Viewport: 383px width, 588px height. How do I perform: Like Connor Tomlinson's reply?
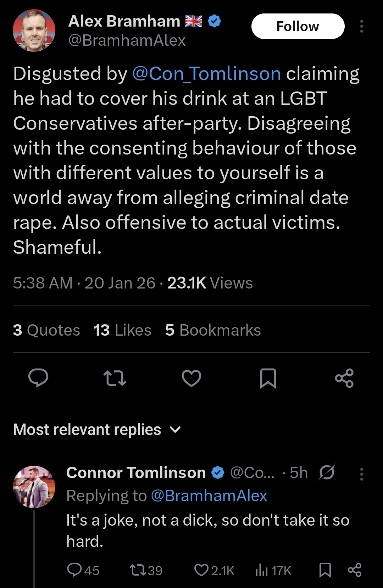point(201,570)
